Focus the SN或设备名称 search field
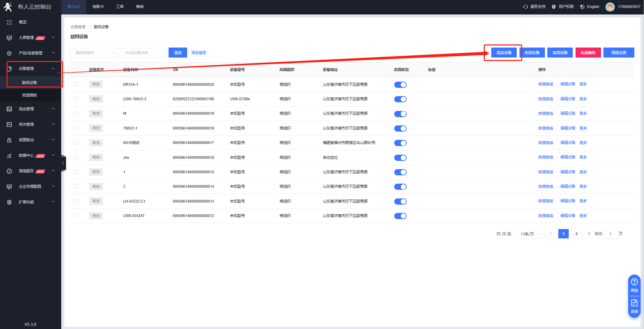 [143, 53]
